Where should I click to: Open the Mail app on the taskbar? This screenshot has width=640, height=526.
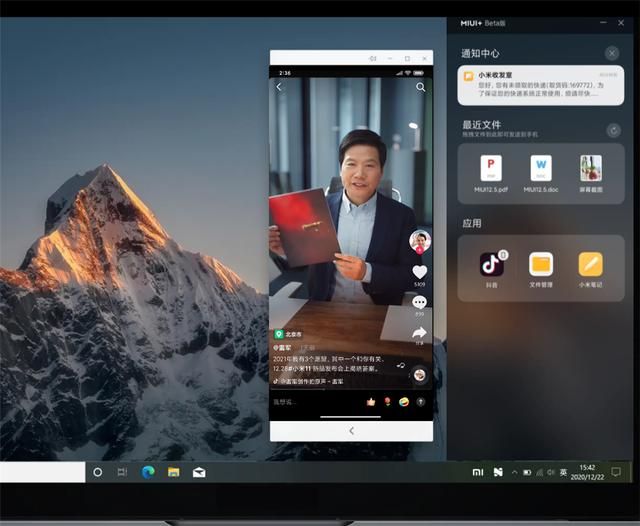pos(199,472)
